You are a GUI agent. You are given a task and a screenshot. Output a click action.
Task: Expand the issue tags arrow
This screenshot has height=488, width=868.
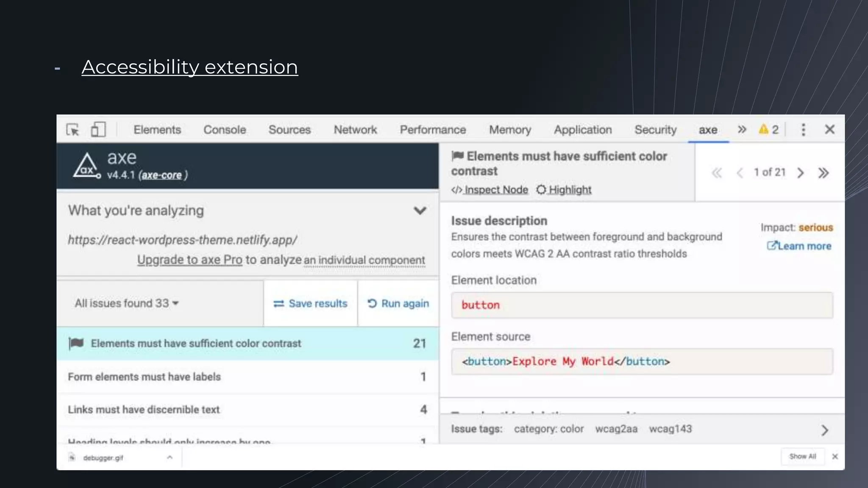(824, 430)
